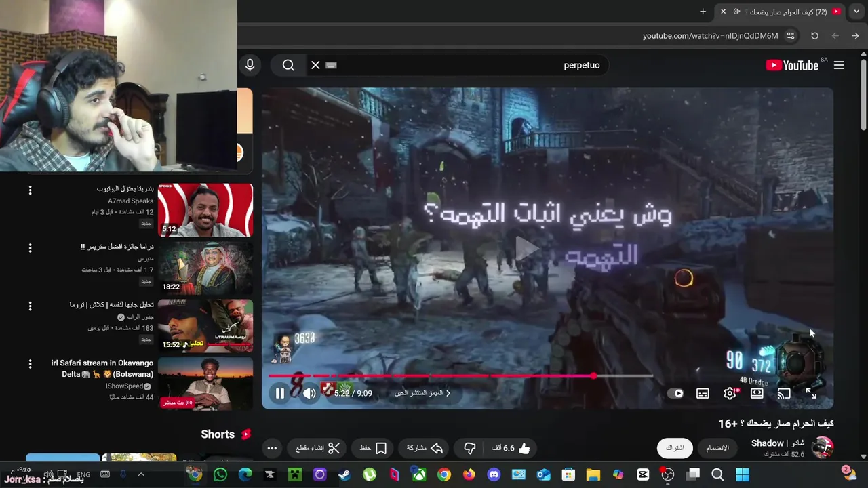Reload the page with refresh icon
Viewport: 868px width, 488px height.
point(814,36)
